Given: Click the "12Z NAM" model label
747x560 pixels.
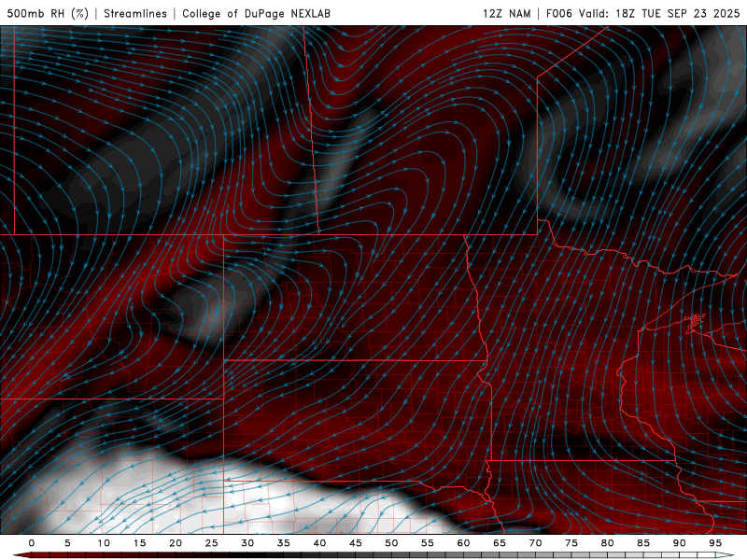Looking at the screenshot, I should [x=507, y=13].
